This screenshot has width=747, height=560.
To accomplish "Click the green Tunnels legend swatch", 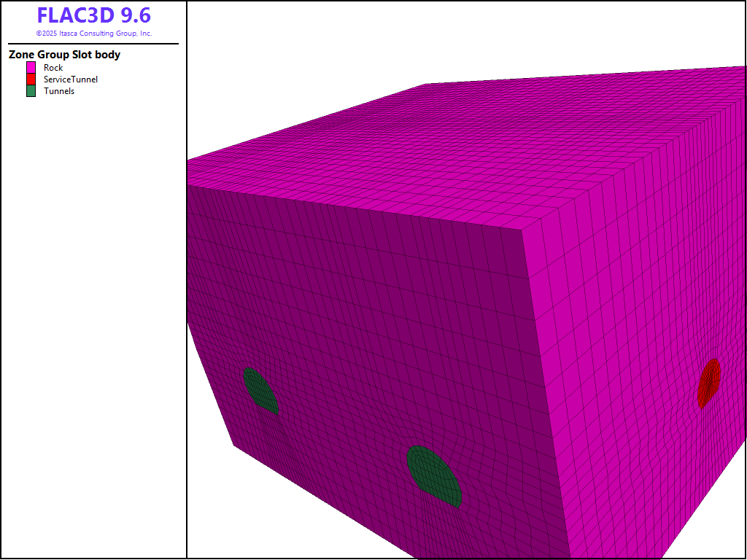I will pos(31,91).
